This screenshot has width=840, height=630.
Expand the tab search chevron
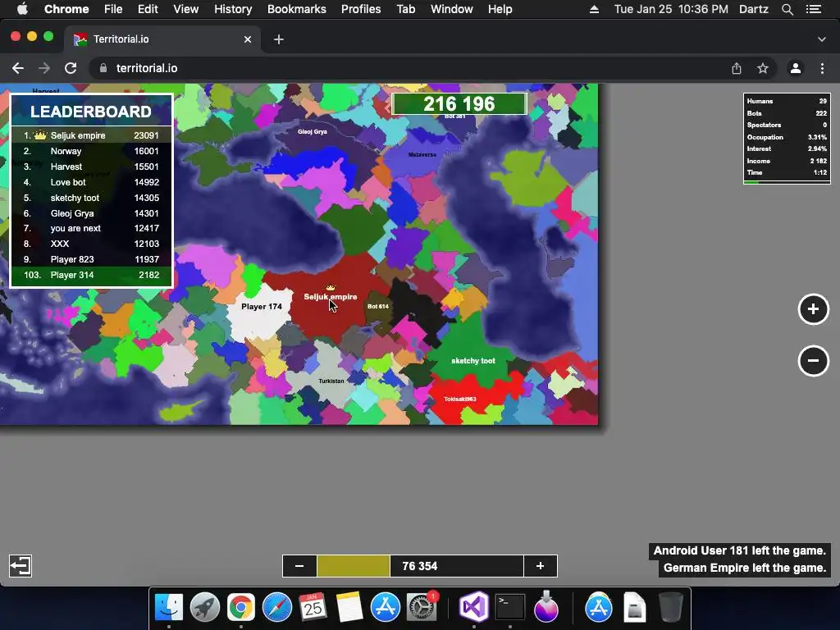click(822, 39)
